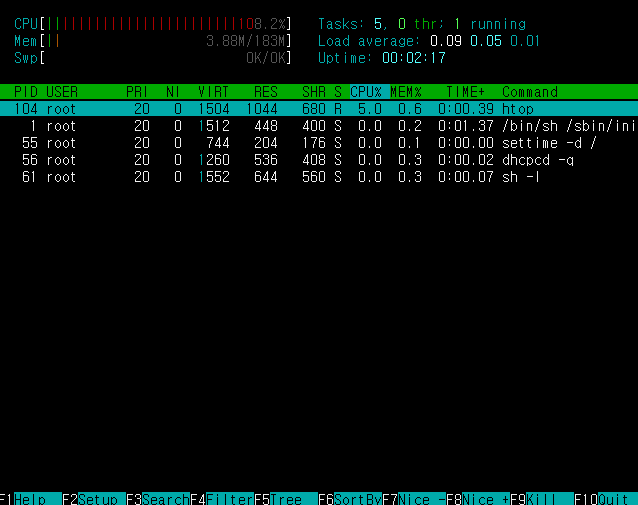This screenshot has width=638, height=505.
Task: Sort by the PID column header
Action: click(x=26, y=92)
